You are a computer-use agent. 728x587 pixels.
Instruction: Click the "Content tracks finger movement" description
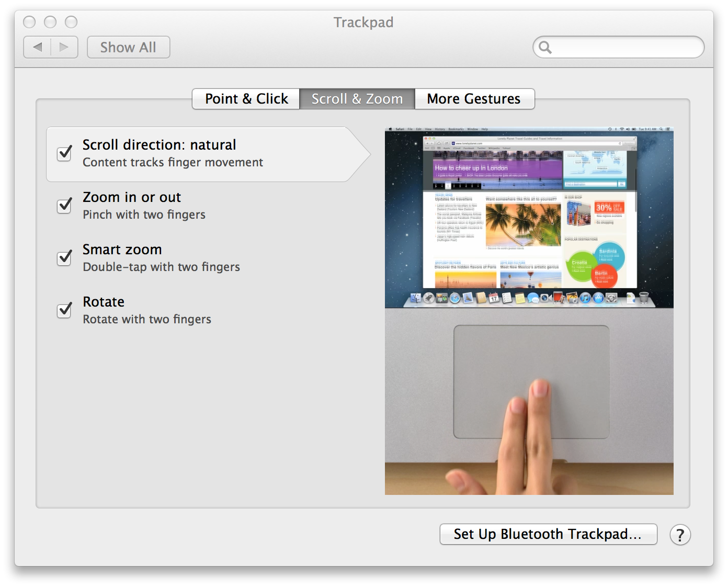(173, 162)
